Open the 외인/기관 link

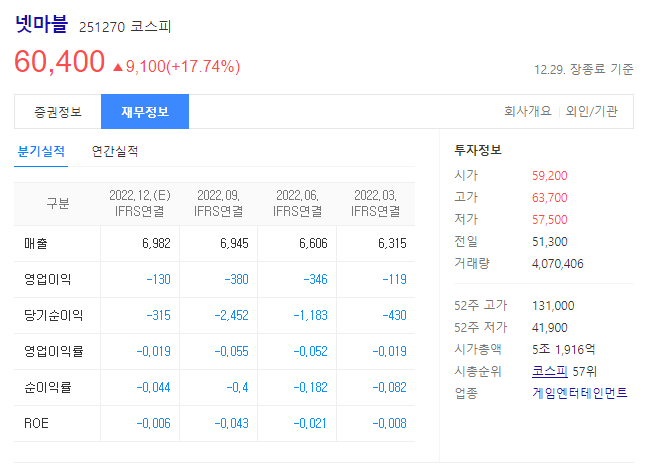[591, 111]
